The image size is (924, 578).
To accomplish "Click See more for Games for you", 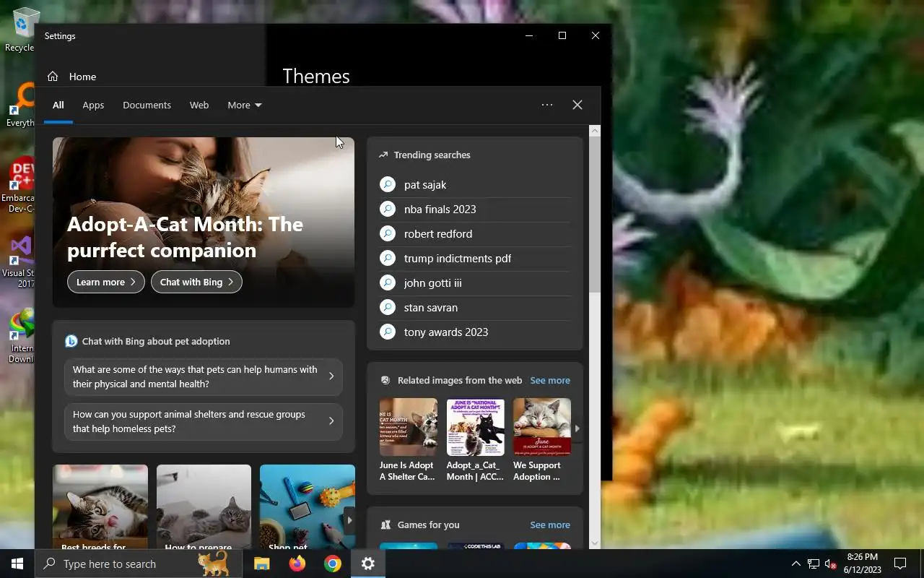I will coord(550,525).
